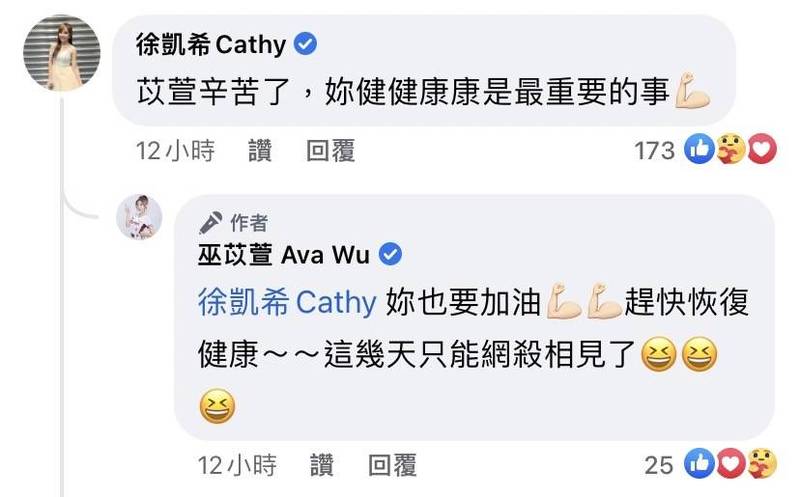Click verified badge next to Ava Wu
The width and height of the screenshot is (800, 497).
390,254
